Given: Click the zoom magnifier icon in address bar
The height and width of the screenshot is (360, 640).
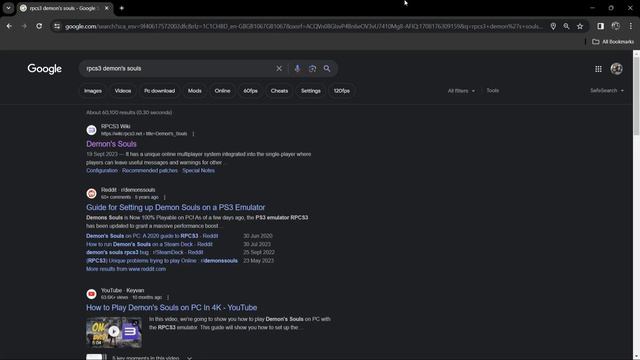Looking at the screenshot, I should (x=567, y=26).
